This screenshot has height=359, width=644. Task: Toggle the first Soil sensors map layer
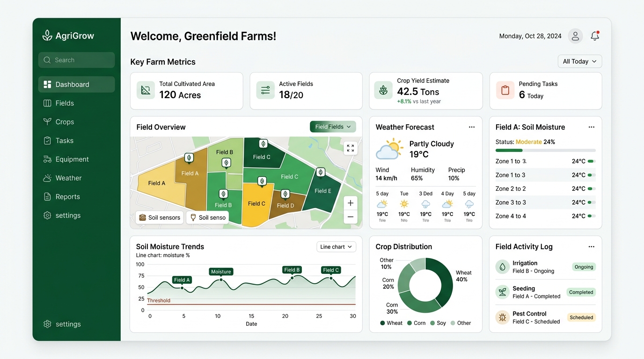pyautogui.click(x=159, y=217)
